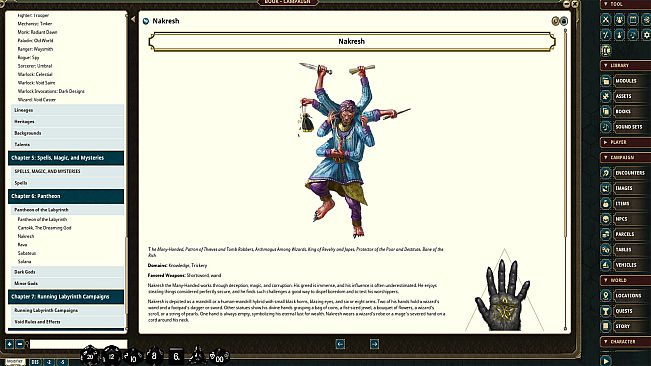Pick the d6 die
Viewport: 651px width, 366px height.
point(176,356)
